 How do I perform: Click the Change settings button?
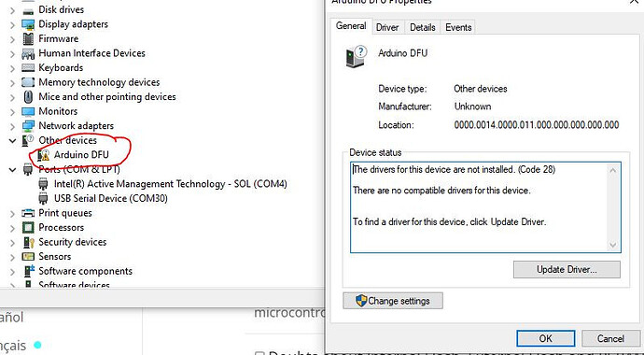point(393,301)
